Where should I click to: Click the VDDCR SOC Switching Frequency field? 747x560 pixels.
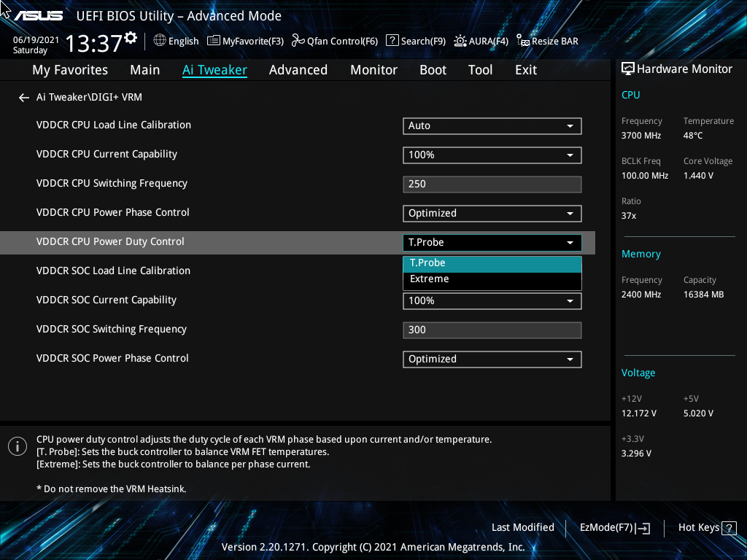[x=492, y=330]
